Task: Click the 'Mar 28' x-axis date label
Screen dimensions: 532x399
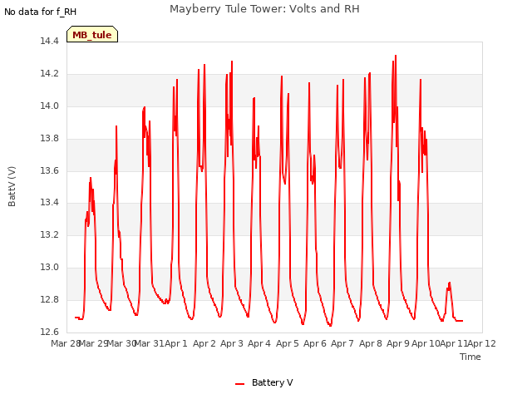Action: pos(65,343)
